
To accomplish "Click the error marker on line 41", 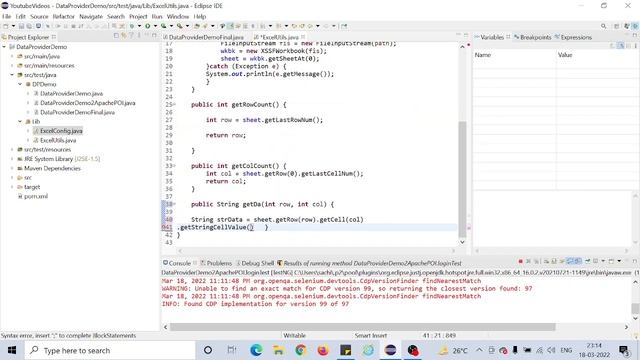I will point(164,227).
